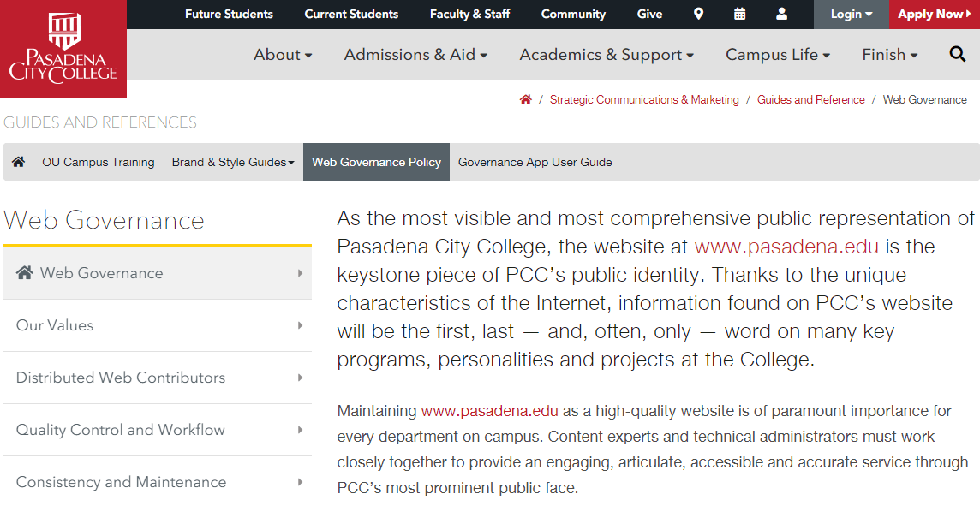Open the calendar icon in top bar
The image size is (980, 506).
(x=739, y=14)
